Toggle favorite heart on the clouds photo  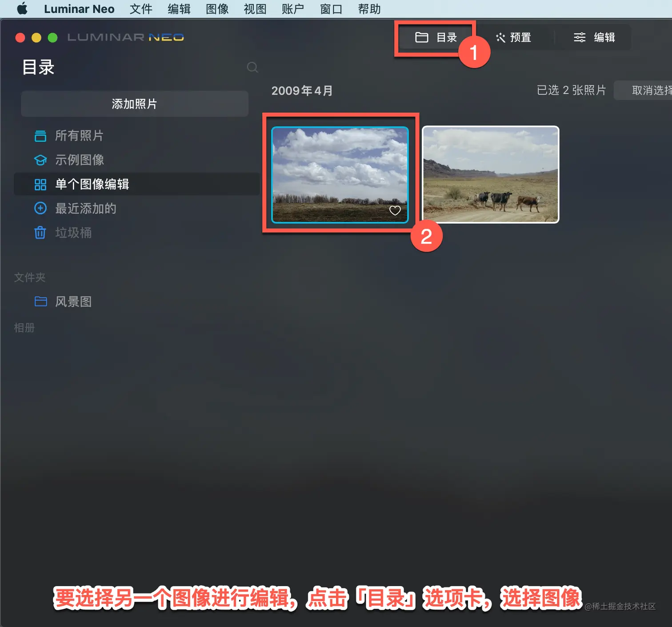[x=395, y=210]
